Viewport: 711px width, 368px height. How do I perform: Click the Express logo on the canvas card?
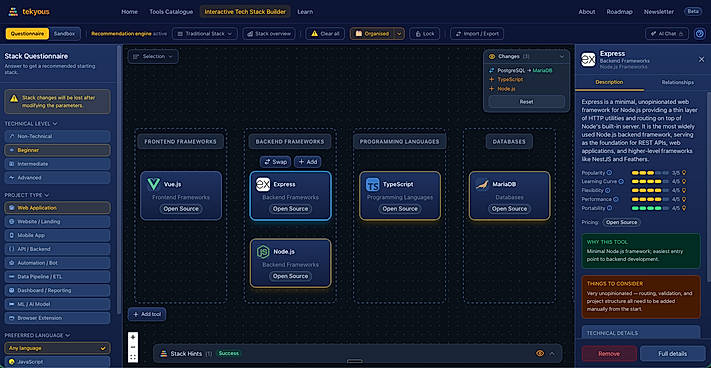coord(263,184)
